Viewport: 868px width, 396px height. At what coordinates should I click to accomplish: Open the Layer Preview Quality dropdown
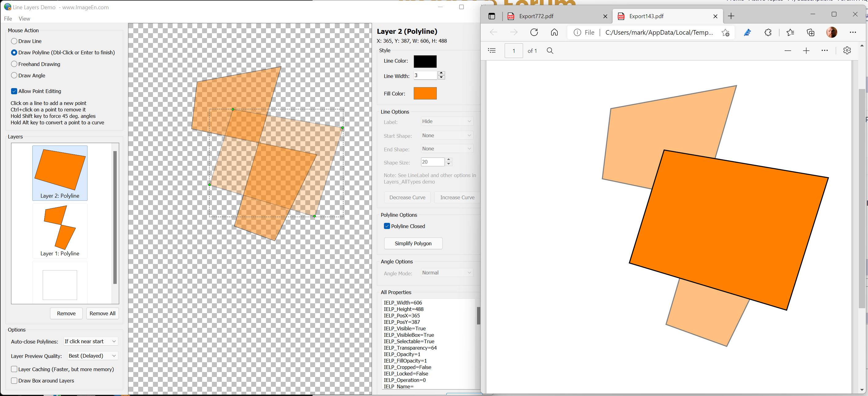(x=93, y=355)
